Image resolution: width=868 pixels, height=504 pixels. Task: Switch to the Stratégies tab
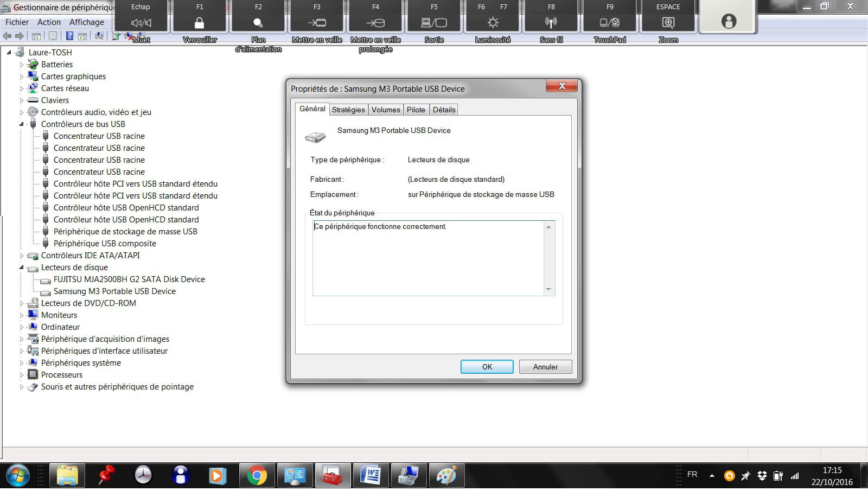[x=348, y=110]
